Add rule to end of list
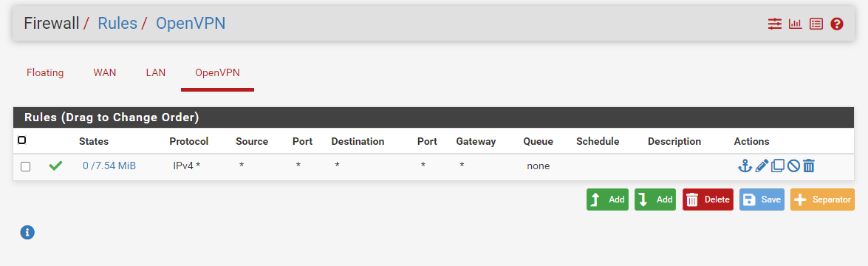 pyautogui.click(x=655, y=199)
